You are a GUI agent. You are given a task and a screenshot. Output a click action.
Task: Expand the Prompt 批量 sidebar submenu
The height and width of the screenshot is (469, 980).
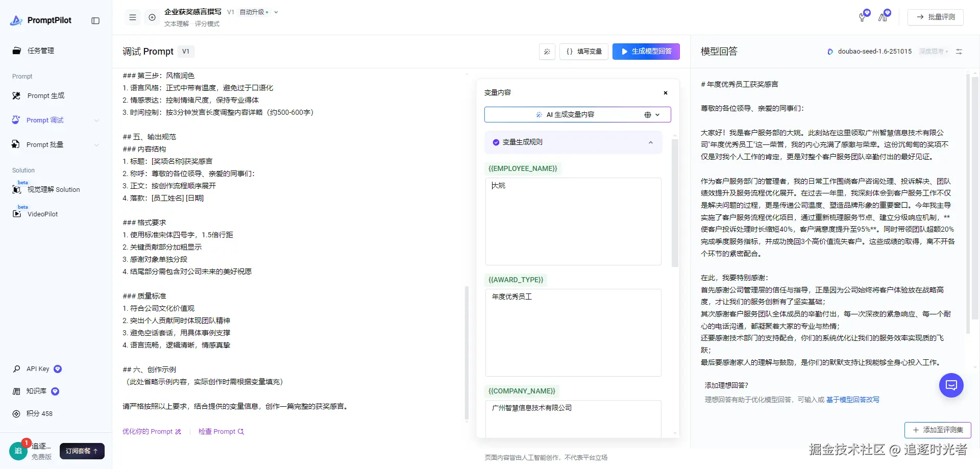coord(96,145)
